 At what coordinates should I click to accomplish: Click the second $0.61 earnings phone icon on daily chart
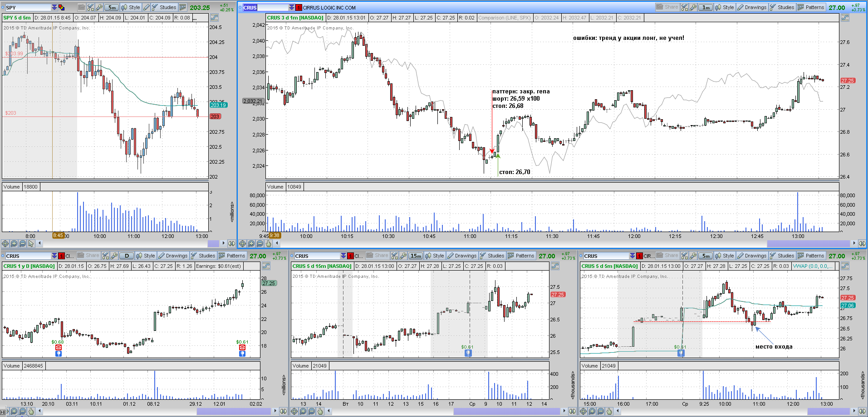tap(242, 348)
